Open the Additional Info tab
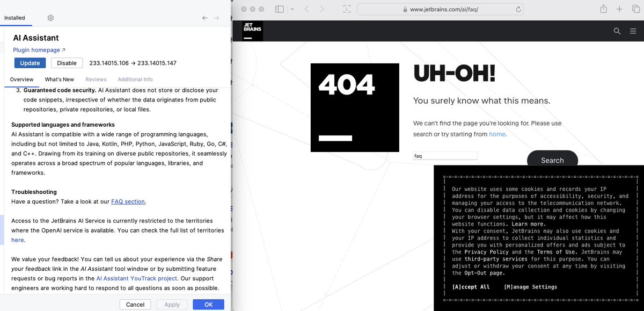The height and width of the screenshot is (311, 644). tap(135, 79)
